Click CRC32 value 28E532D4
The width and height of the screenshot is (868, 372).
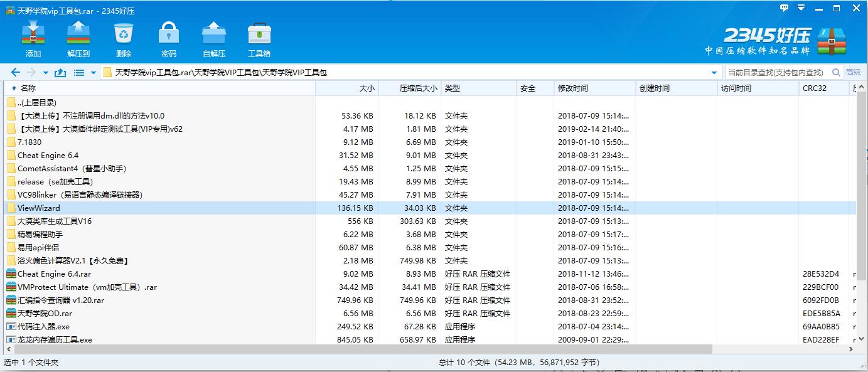[x=821, y=274]
